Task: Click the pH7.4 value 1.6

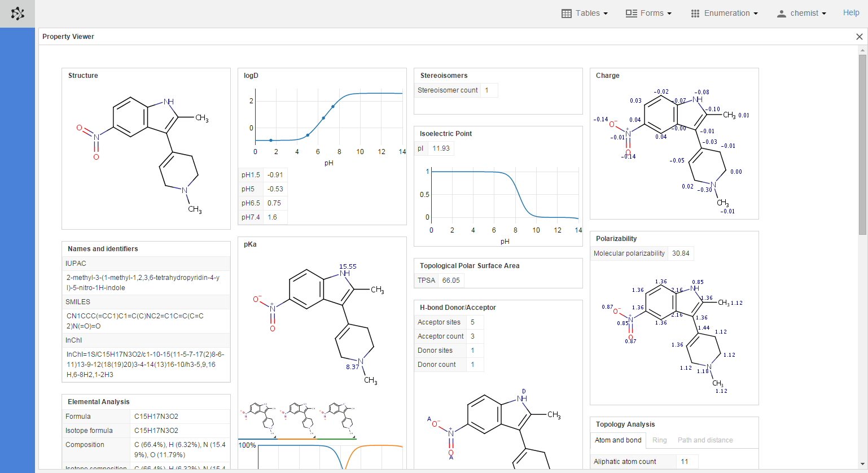Action: [x=272, y=217]
